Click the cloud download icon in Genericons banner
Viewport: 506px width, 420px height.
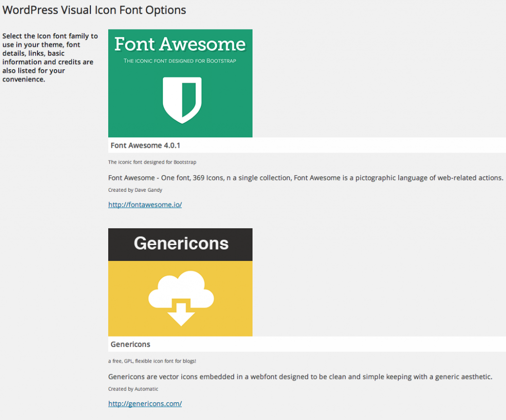pyautogui.click(x=181, y=298)
